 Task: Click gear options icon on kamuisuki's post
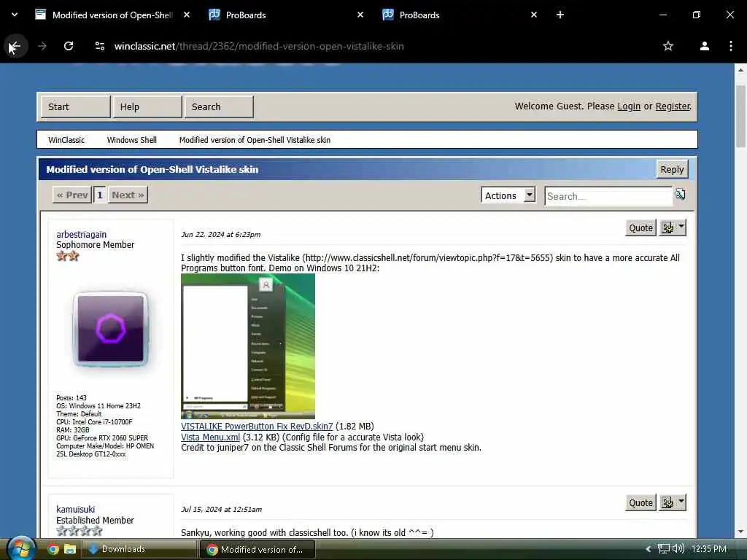click(667, 502)
